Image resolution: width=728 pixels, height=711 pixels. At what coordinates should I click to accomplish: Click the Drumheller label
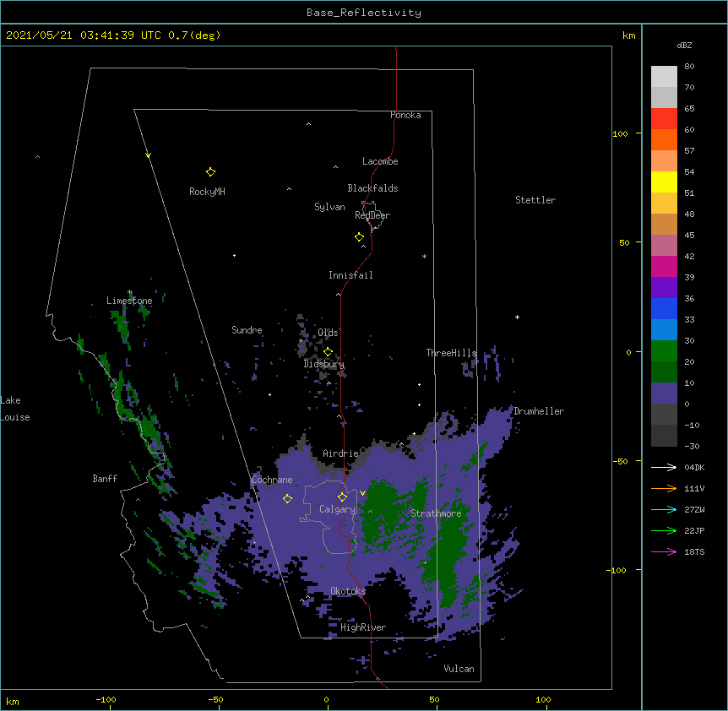point(539,411)
